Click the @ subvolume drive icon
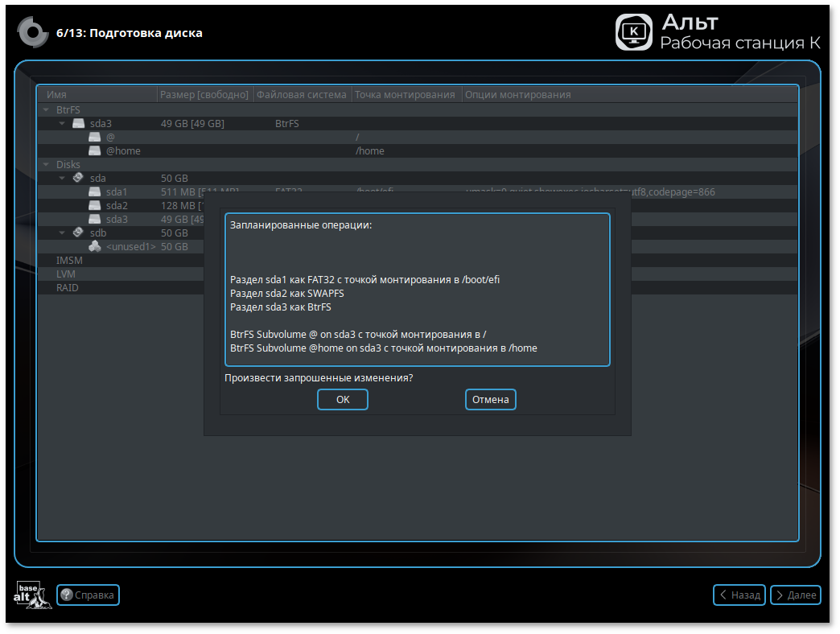The height and width of the screenshot is (634, 840). (94, 137)
